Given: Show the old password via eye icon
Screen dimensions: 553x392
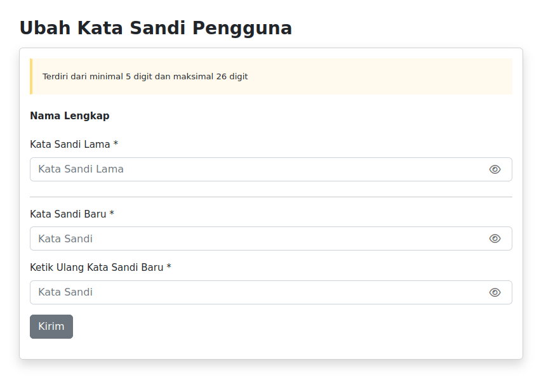Looking at the screenshot, I should click(x=495, y=169).
